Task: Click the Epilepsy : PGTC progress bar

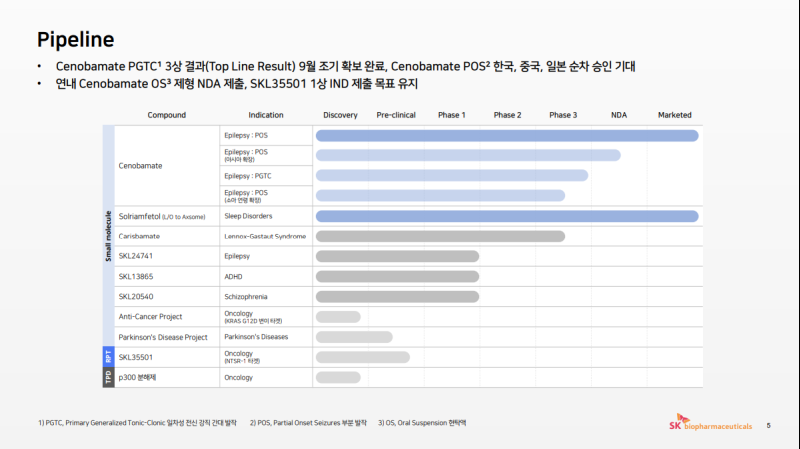Action: point(451,175)
